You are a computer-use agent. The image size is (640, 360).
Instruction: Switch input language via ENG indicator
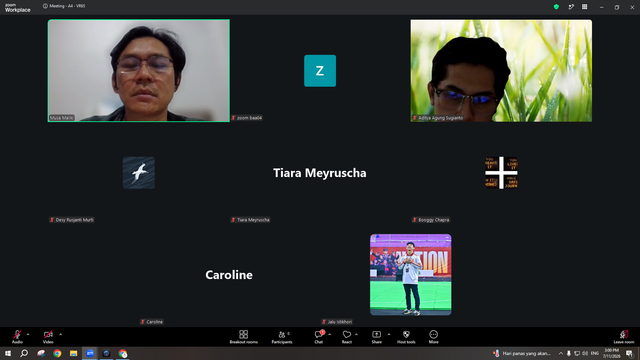pos(595,353)
